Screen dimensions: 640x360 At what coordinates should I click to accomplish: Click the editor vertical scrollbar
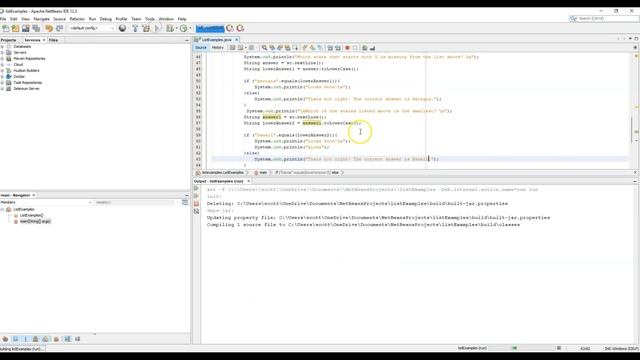click(x=631, y=129)
